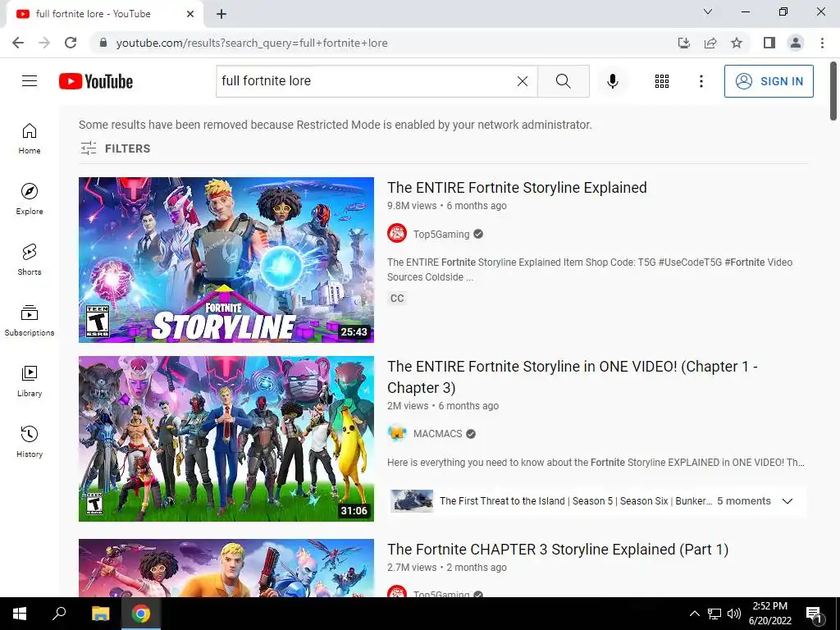Open 'The ENTIRE Fortnite Storyline Explained' title
The image size is (840, 630).
(x=517, y=188)
